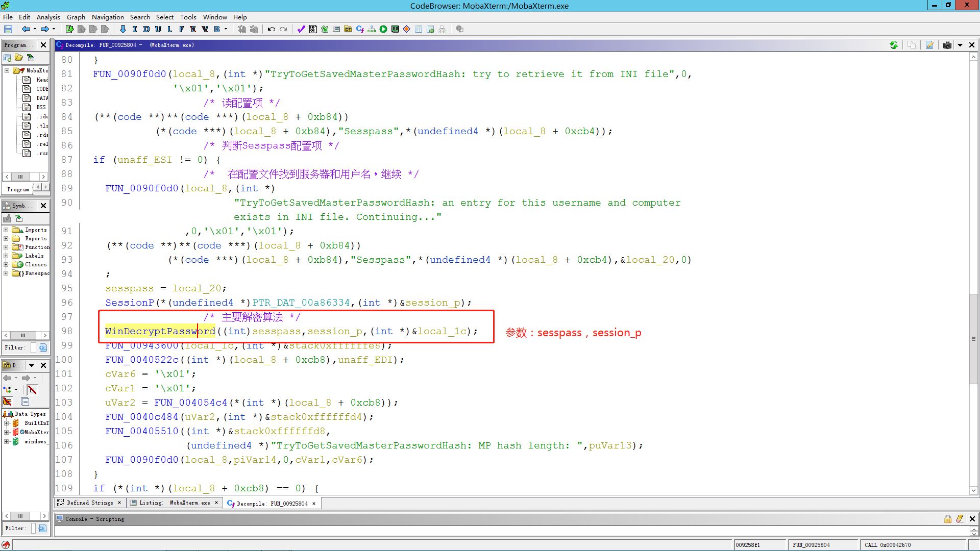Select the BSS section in Program Tree
This screenshot has width=980, height=551.
(x=40, y=107)
